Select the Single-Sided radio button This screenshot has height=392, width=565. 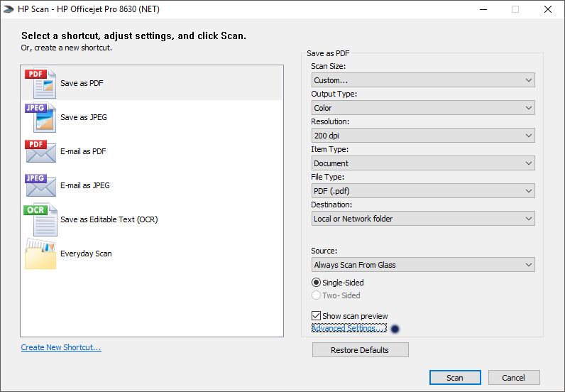coord(317,283)
